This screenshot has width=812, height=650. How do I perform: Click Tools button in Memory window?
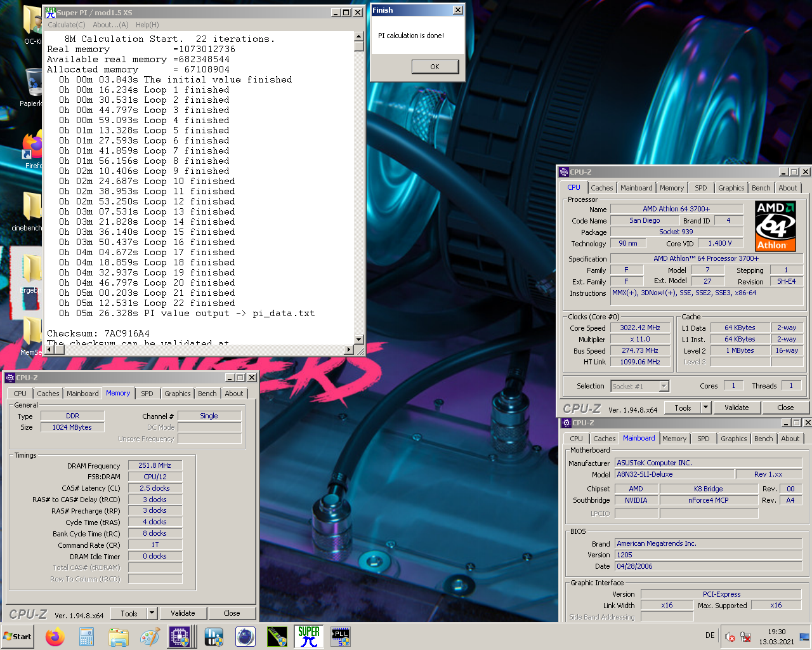[129, 613]
